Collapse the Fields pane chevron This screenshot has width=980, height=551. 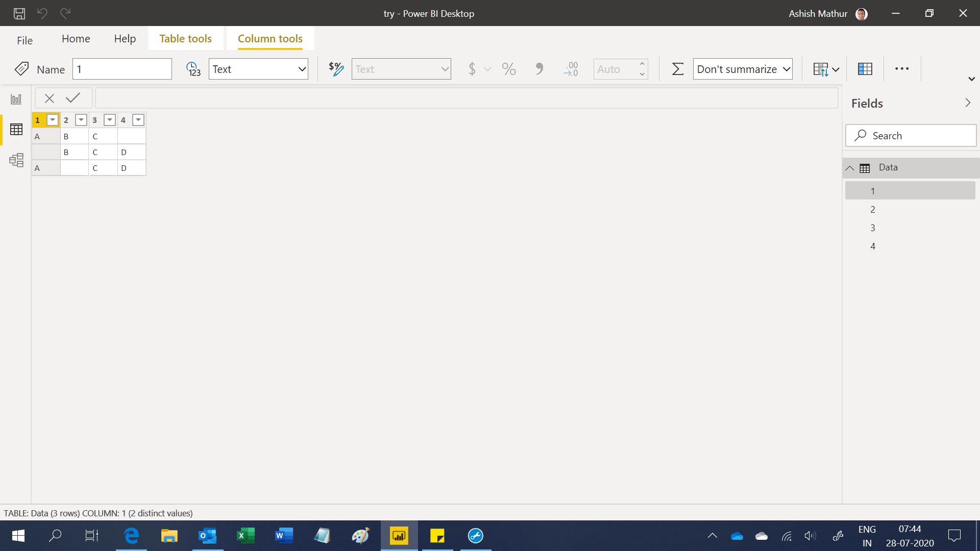point(968,103)
